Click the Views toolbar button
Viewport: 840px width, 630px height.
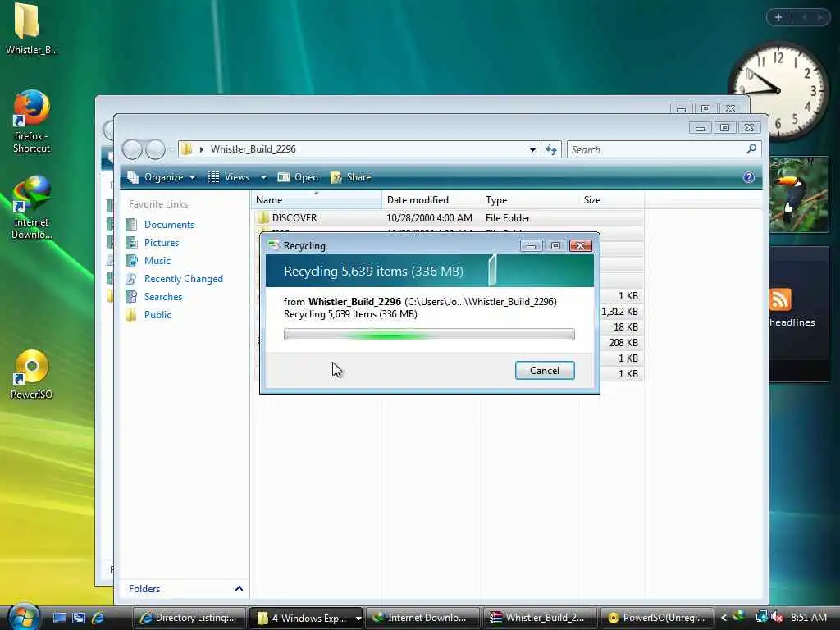point(230,177)
